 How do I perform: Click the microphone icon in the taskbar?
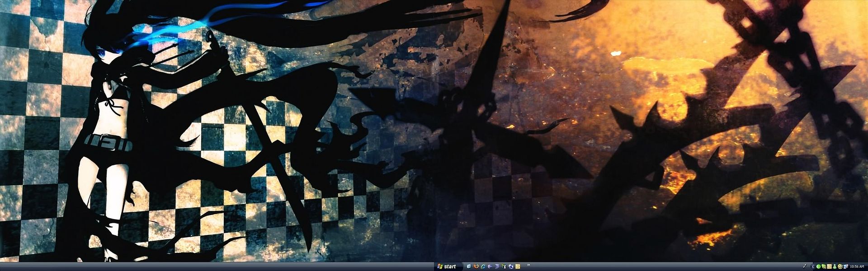[x=805, y=266]
